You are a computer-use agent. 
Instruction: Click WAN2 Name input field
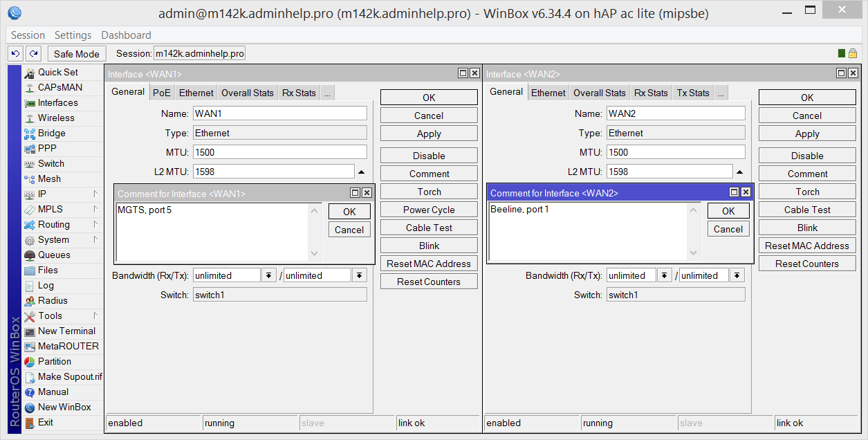(x=676, y=113)
